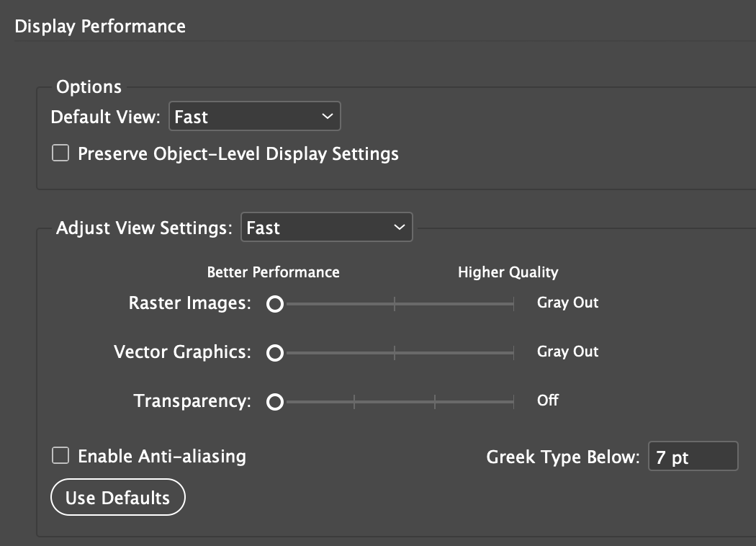Set Transparency slider to highest quality end
This screenshot has width=756, height=546.
(513, 402)
